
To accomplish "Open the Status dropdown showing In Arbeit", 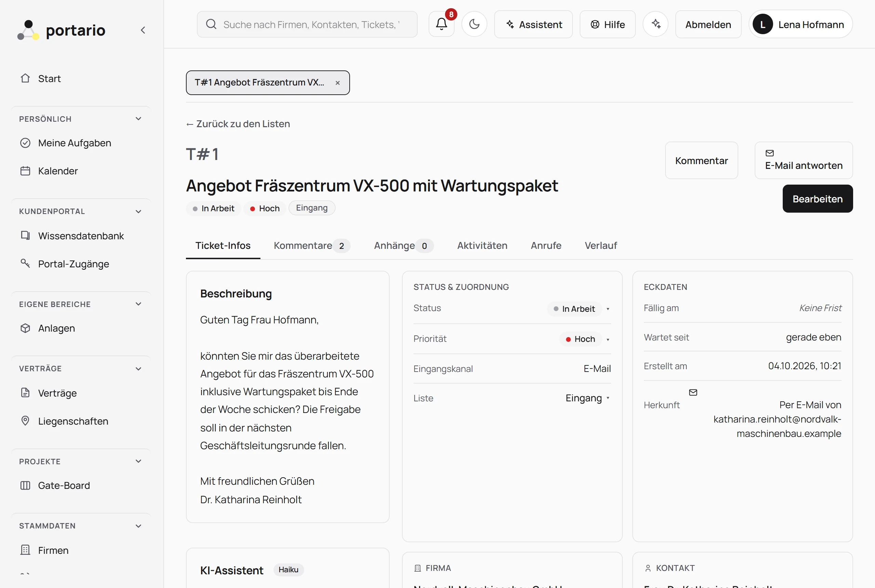I will (x=579, y=309).
